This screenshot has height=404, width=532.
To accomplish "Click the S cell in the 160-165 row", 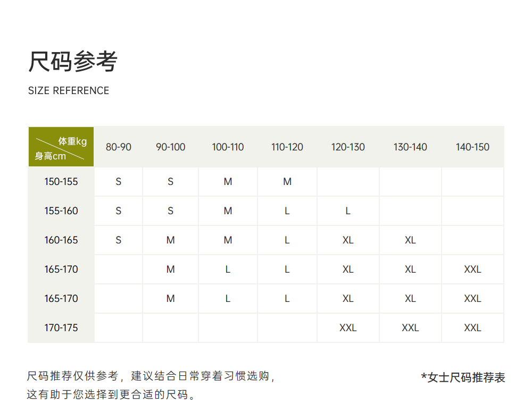I will [x=118, y=240].
